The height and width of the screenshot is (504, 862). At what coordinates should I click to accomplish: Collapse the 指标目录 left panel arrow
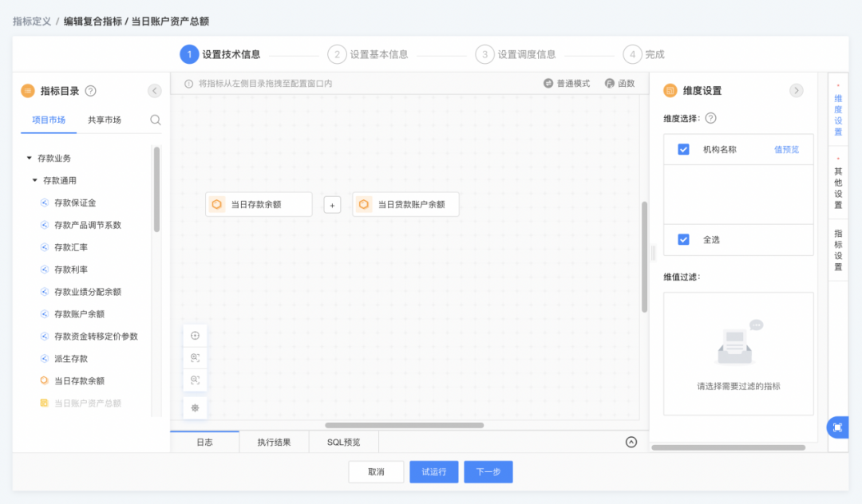pyautogui.click(x=155, y=91)
